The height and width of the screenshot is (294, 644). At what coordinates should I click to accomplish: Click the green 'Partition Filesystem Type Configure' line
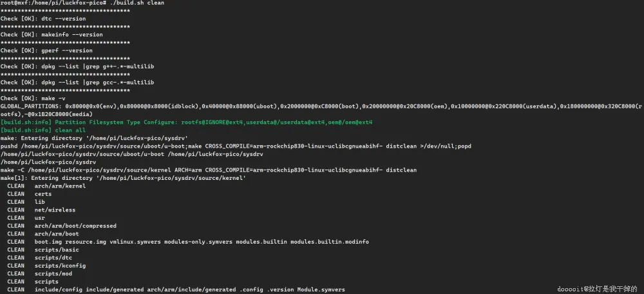pos(187,122)
